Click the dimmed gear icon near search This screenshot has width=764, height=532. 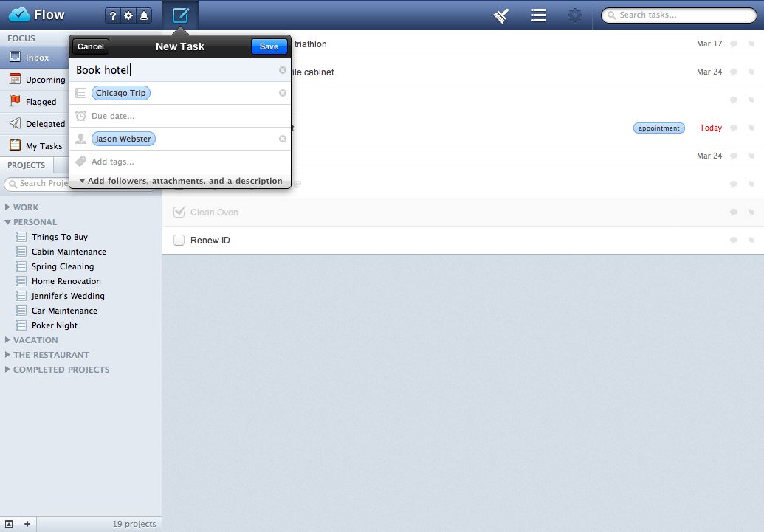(575, 15)
